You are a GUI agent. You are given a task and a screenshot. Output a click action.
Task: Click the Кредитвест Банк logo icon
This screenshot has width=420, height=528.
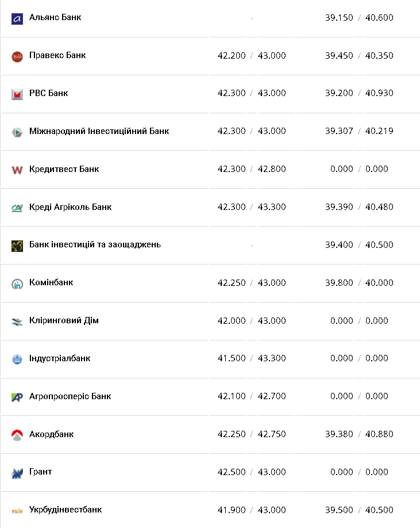click(x=17, y=170)
